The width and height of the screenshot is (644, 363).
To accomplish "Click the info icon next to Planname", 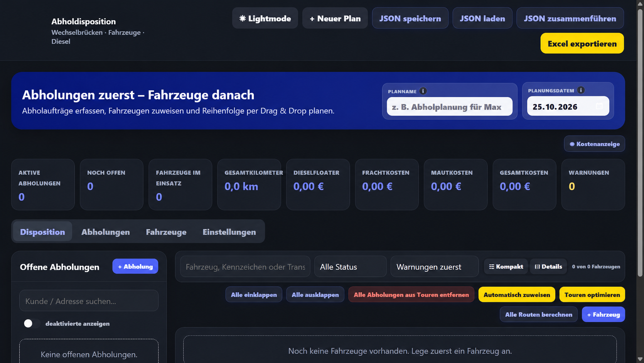I will 423,91.
